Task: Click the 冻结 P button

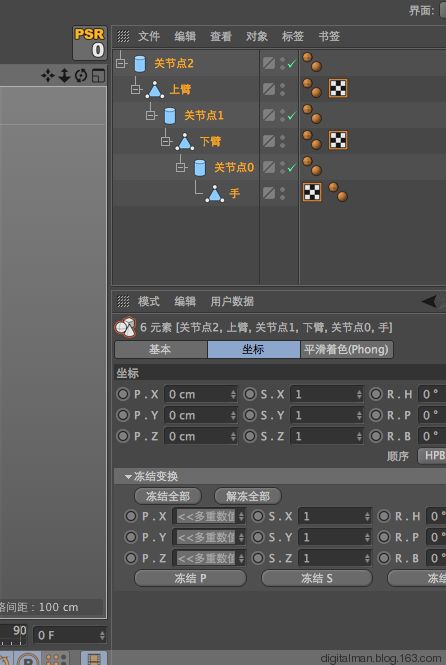Action: 190,578
